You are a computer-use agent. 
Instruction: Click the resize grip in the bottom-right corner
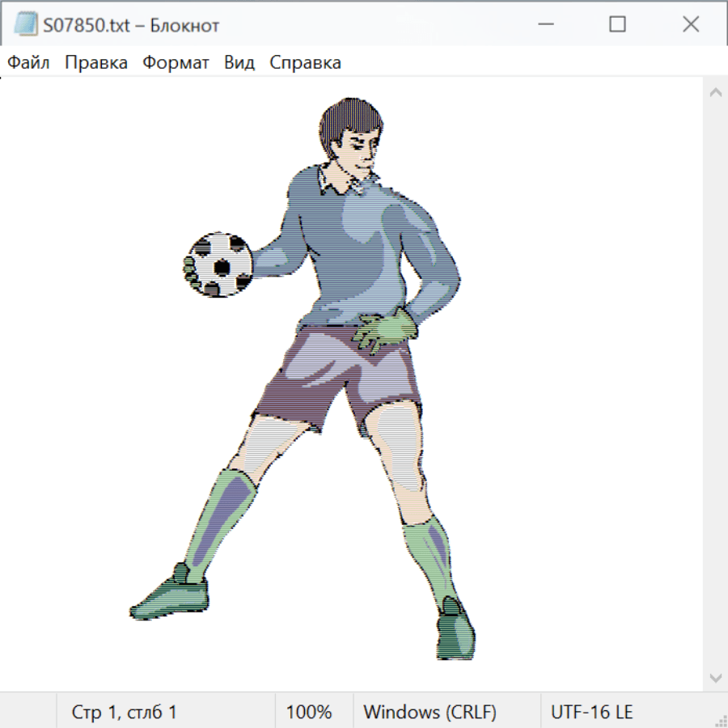720,720
